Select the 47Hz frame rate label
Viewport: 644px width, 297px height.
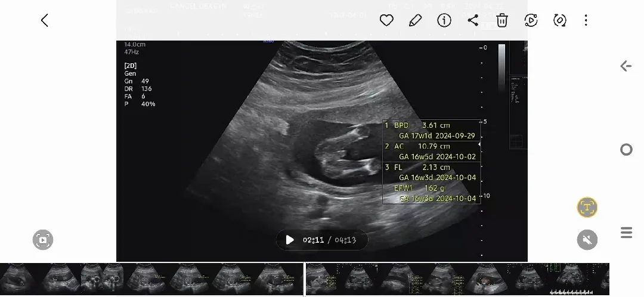click(x=131, y=52)
